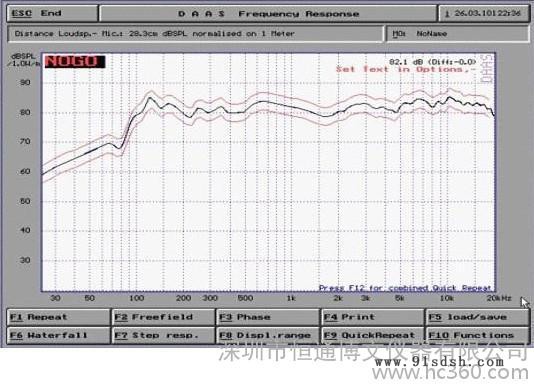Screen dimensions: 534x384
Task: Open F10 Functions menu
Action: click(x=477, y=335)
